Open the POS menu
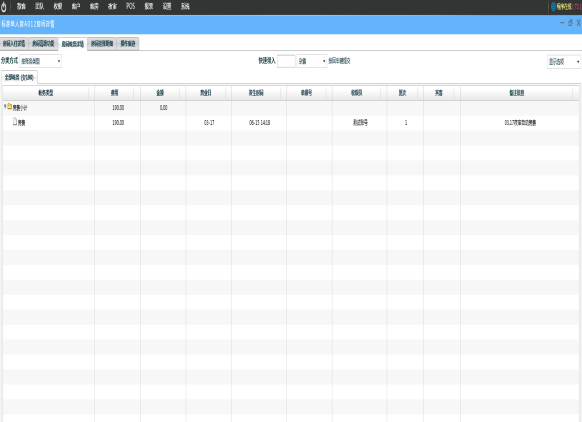Screen dimensions: 582x422 [131, 6]
